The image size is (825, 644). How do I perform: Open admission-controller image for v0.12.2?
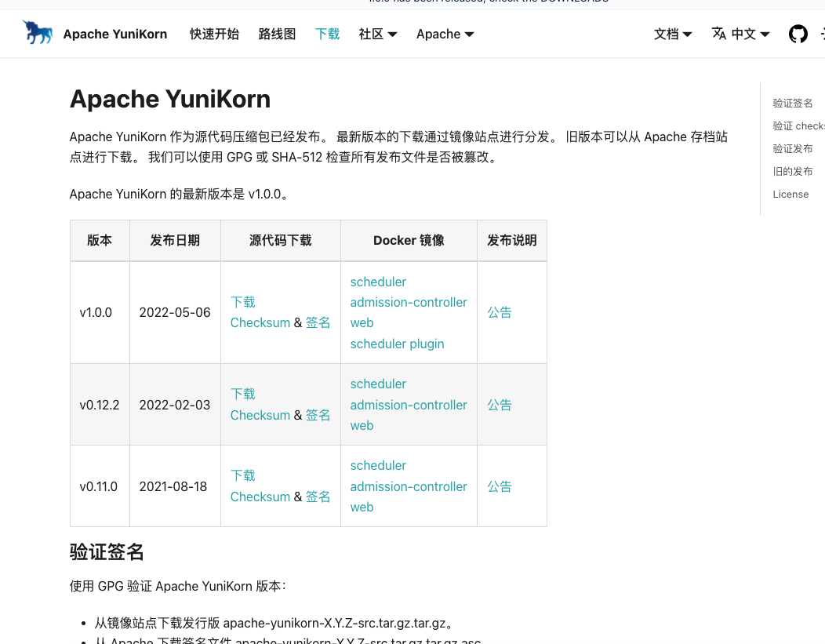click(409, 405)
